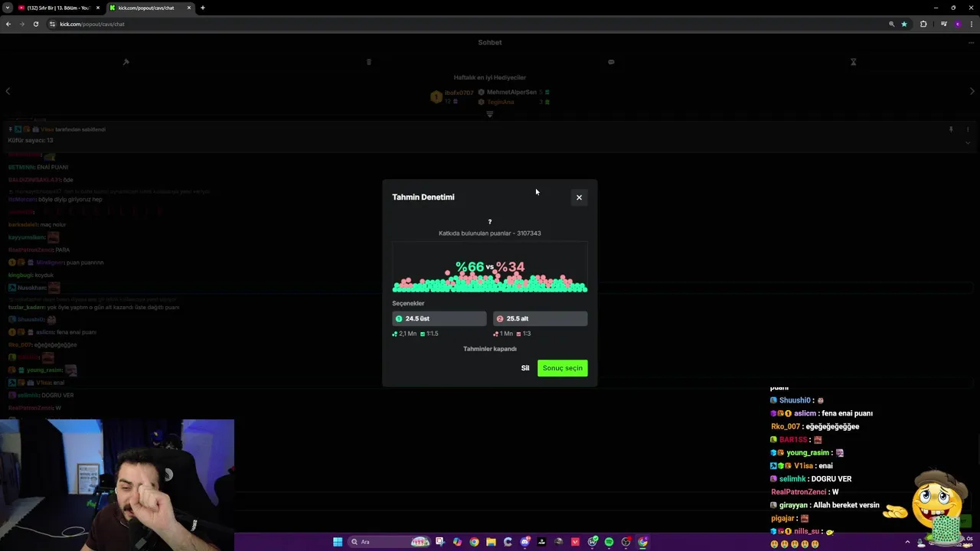Open the browser extensions puzzle icon

[923, 24]
